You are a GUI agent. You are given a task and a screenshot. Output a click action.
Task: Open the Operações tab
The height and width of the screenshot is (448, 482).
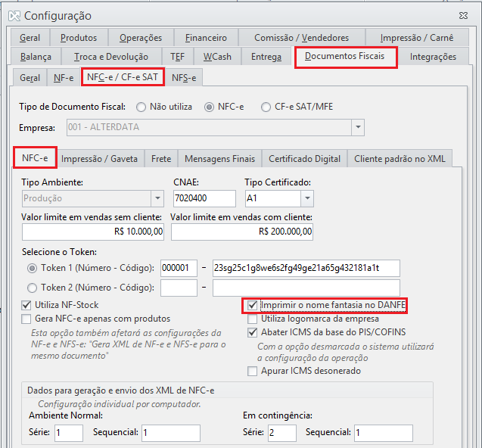click(x=141, y=38)
